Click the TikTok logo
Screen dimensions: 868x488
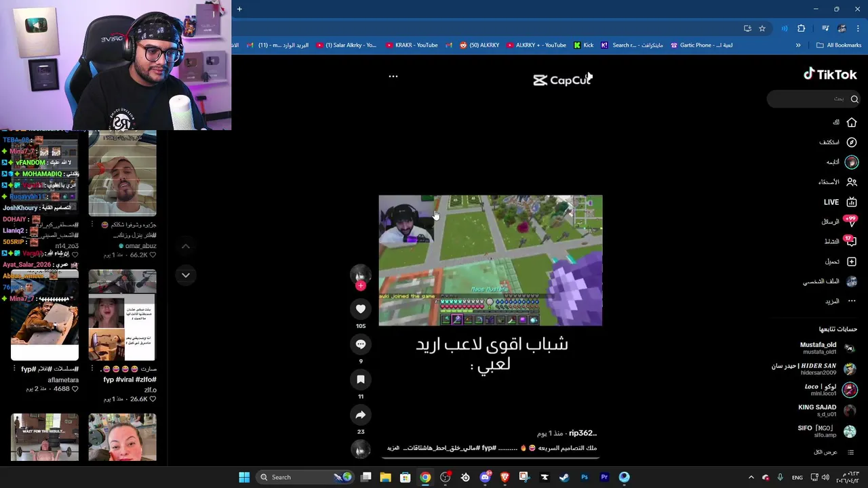pyautogui.click(x=830, y=75)
